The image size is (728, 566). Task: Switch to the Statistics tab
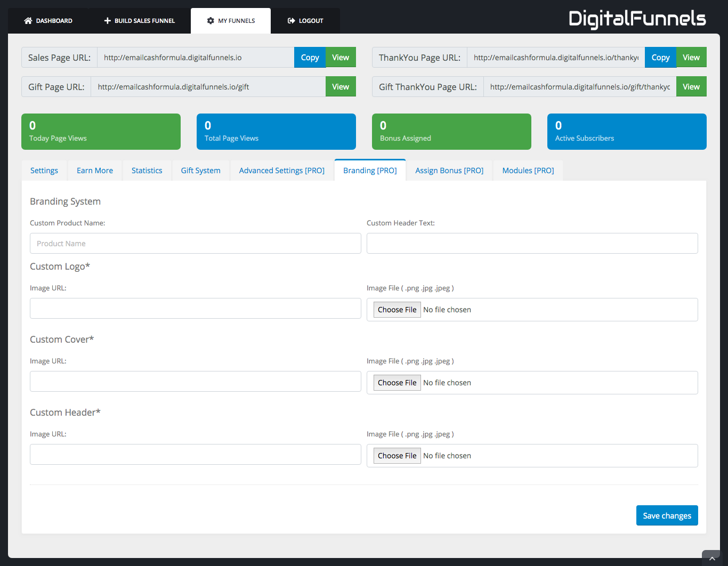click(147, 171)
